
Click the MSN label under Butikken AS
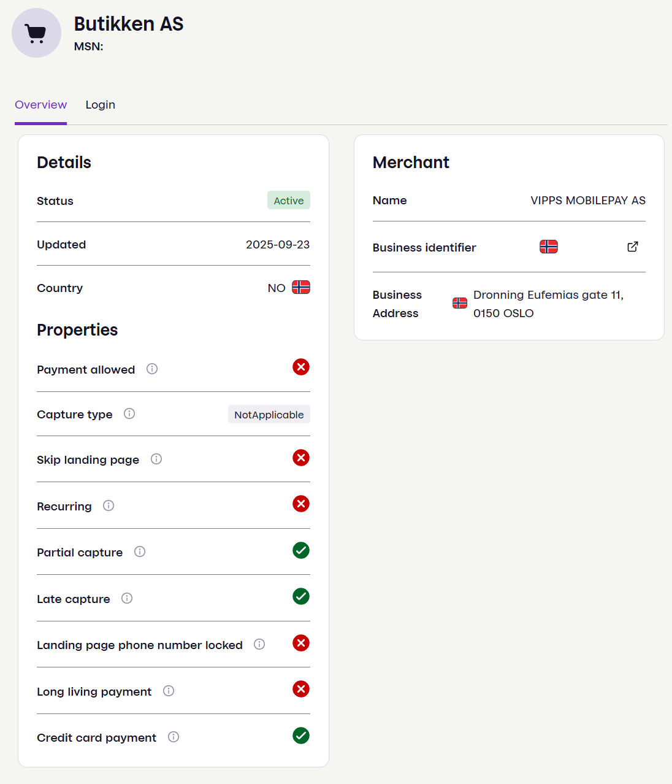(87, 46)
